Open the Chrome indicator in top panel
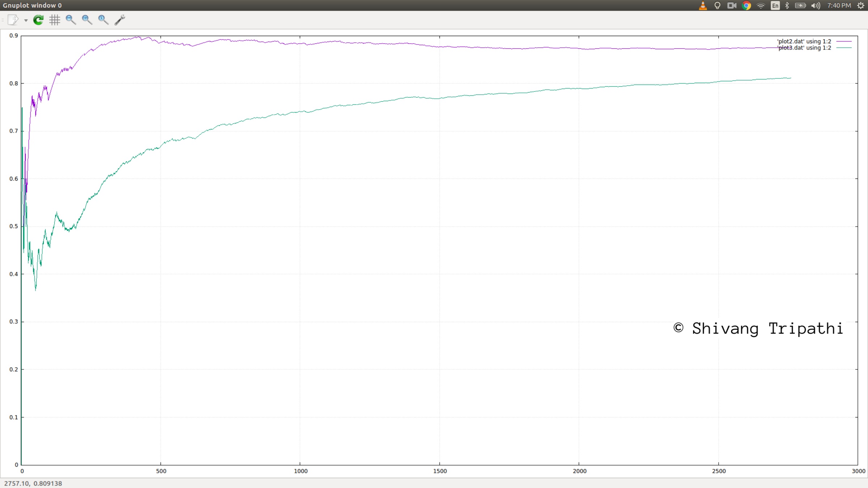The width and height of the screenshot is (868, 488). coord(746,5)
